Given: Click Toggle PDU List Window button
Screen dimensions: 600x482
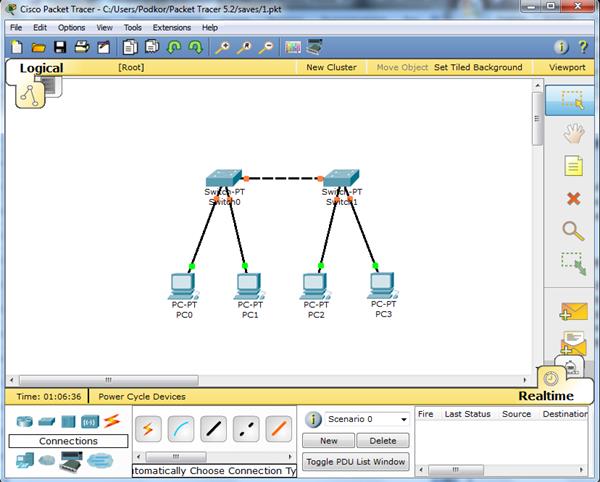Looking at the screenshot, I should (x=355, y=462).
